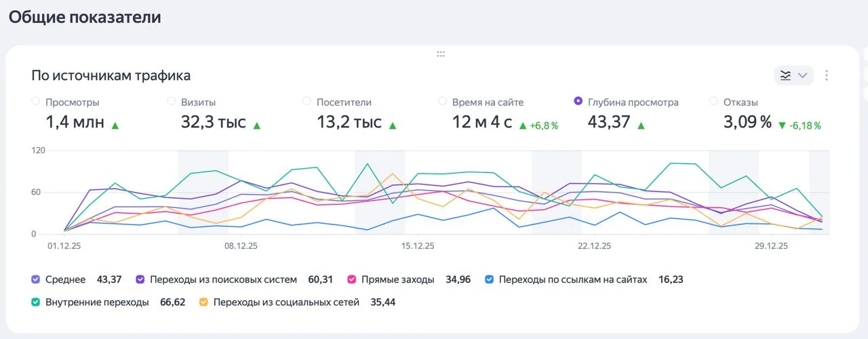Toggle Переходы из поисковых систем series
868x339 pixels.
140,279
